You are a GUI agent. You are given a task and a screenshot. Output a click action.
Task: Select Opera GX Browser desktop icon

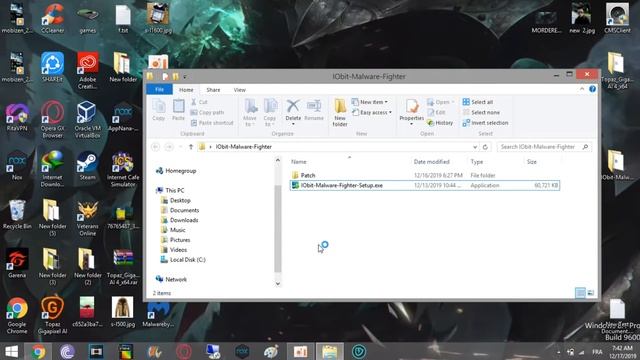pos(52,120)
